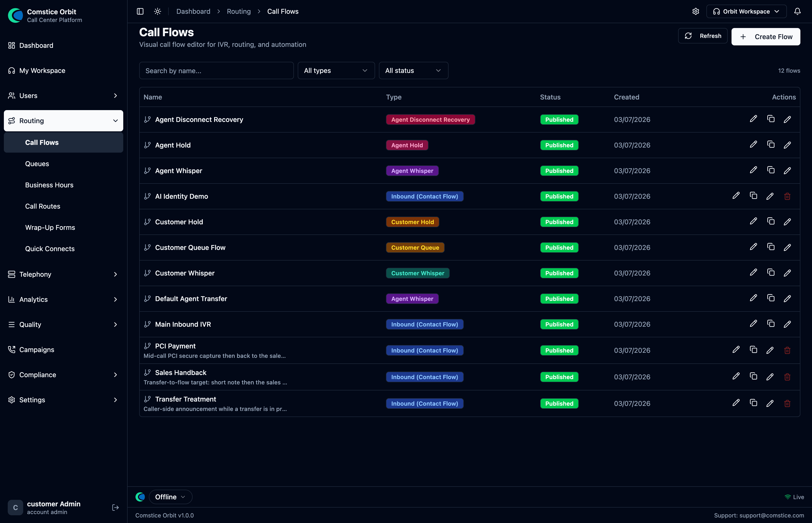
Task: Click the Customer Whisper type badge
Action: (417, 273)
